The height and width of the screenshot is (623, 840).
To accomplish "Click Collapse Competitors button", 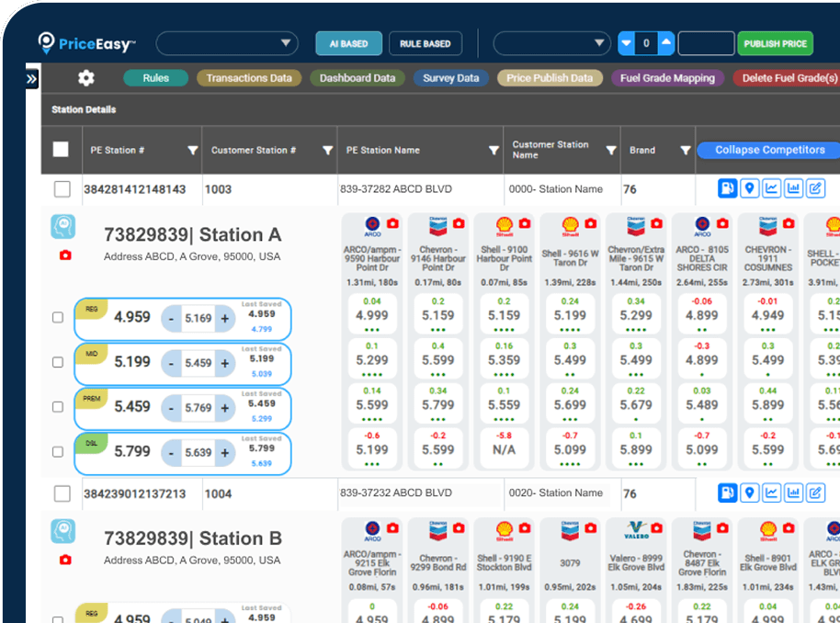I will (770, 150).
